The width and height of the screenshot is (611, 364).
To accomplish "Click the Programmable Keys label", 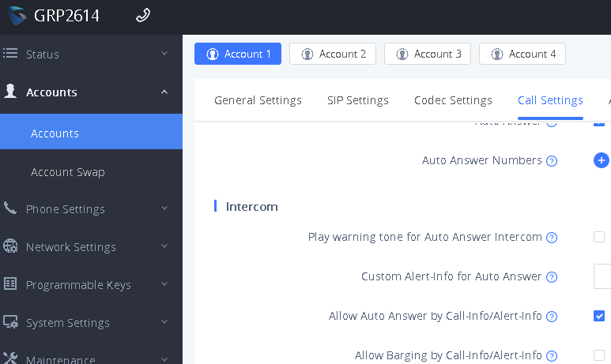I will point(78,285).
